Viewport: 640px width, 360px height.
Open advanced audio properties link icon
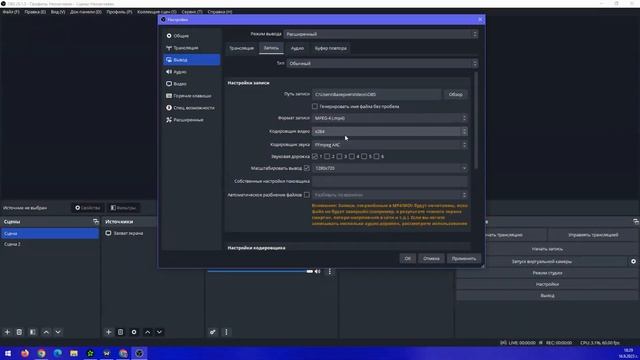click(x=213, y=332)
